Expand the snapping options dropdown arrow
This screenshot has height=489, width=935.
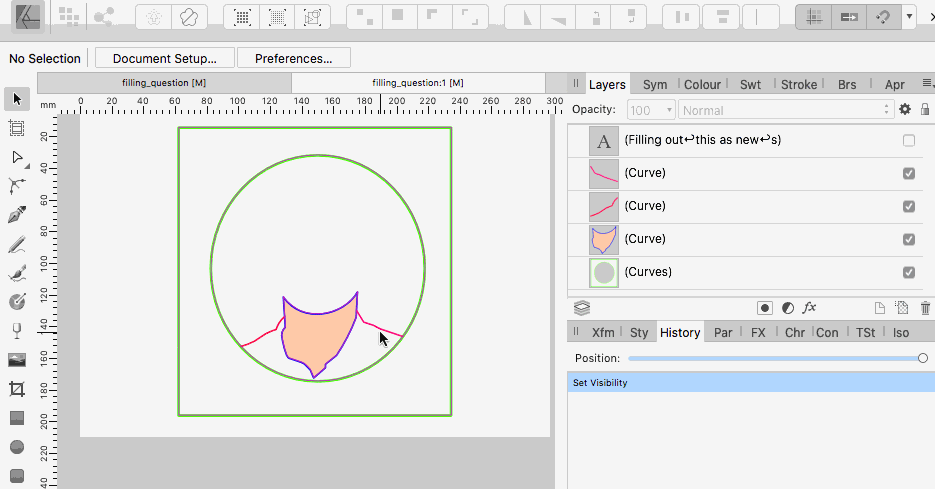[x=909, y=16]
